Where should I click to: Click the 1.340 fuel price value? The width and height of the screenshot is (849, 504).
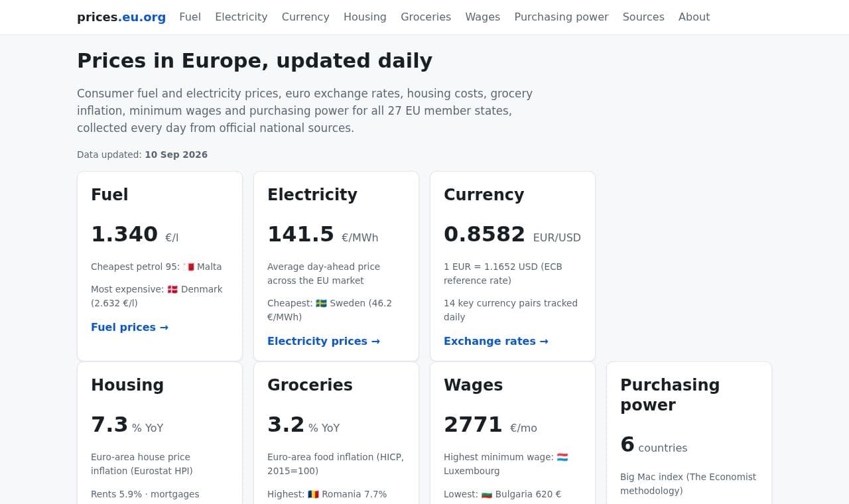click(x=124, y=234)
